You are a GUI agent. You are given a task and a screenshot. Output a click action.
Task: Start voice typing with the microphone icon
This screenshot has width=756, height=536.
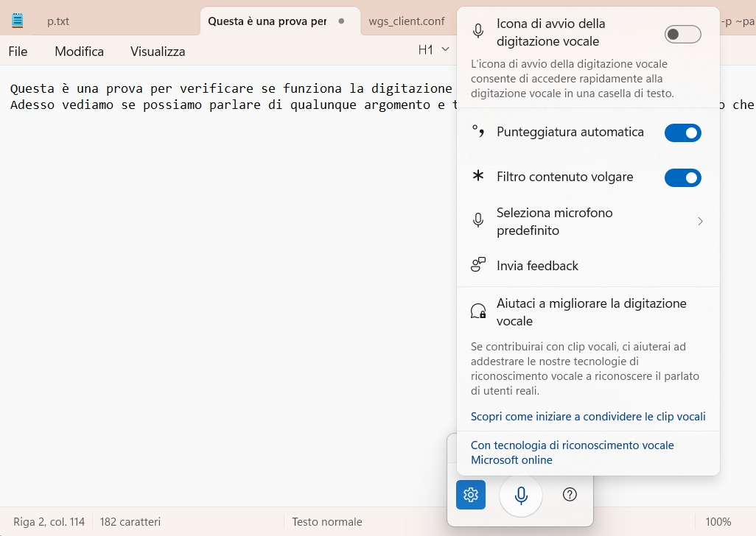pyautogui.click(x=520, y=495)
